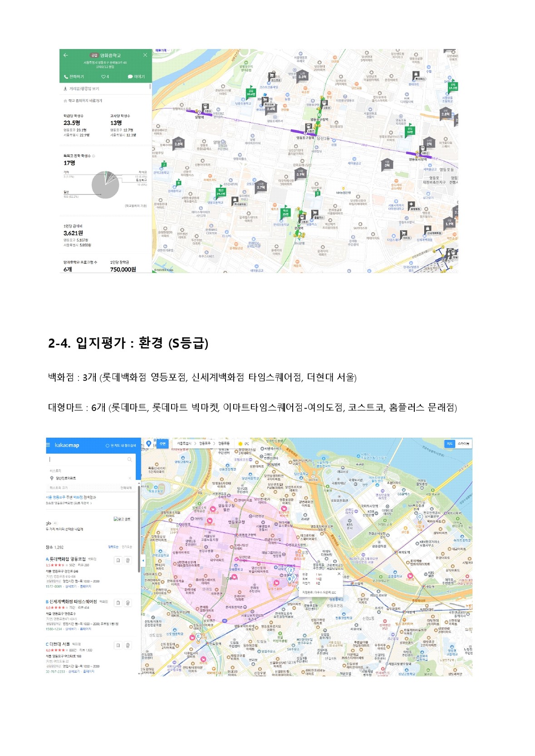Screen dimensions: 535x756
Task: Click the kakaomap logo
Action: (x=67, y=445)
